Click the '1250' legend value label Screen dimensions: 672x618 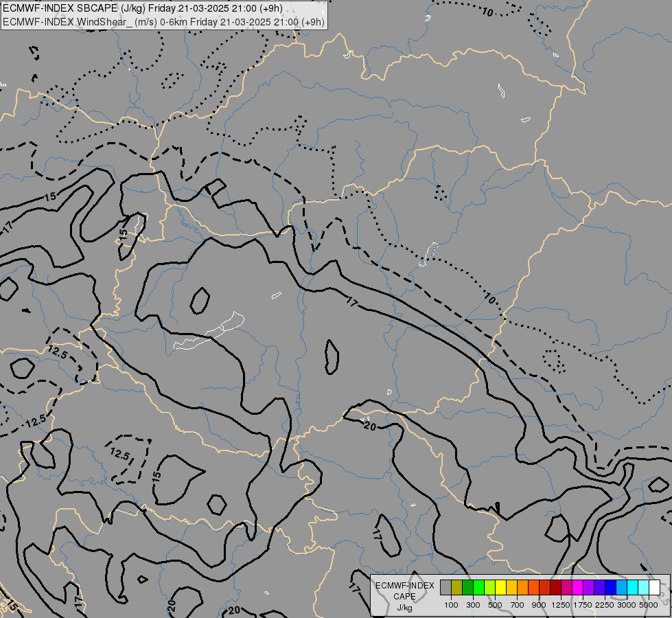(x=561, y=605)
